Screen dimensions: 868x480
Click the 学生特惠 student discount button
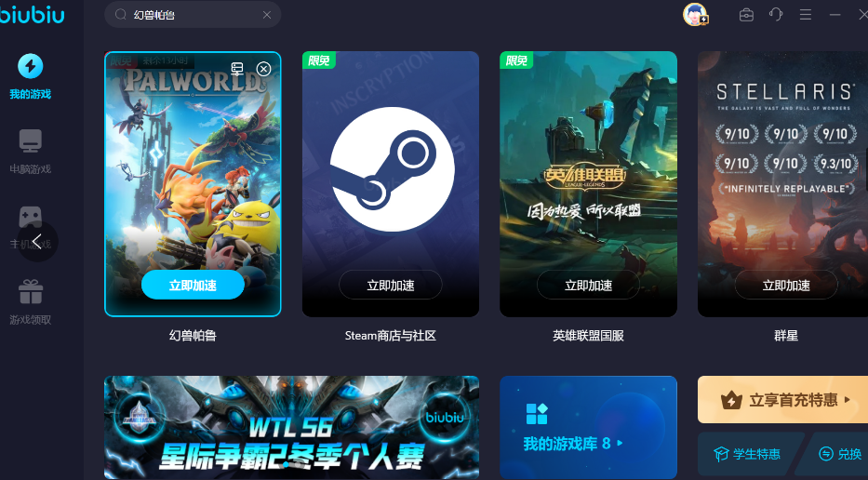pyautogui.click(x=748, y=454)
